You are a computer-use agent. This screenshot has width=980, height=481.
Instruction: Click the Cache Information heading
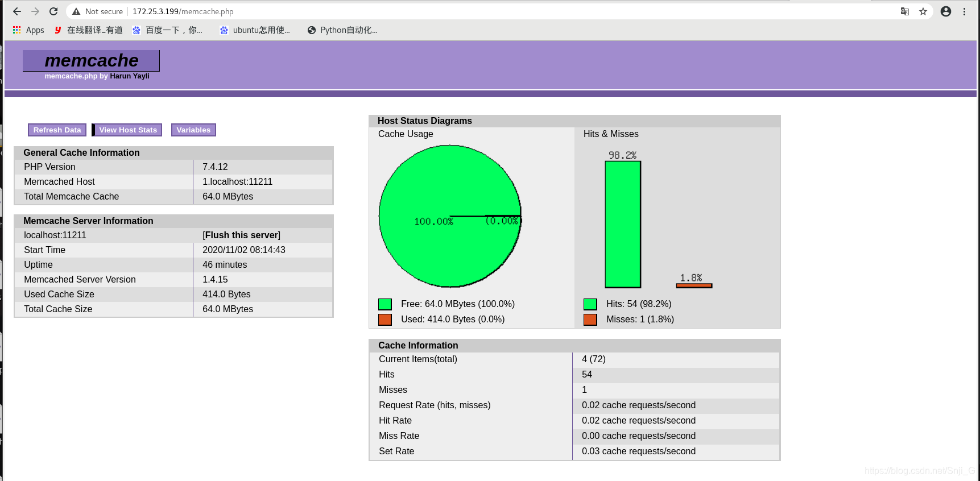point(418,346)
